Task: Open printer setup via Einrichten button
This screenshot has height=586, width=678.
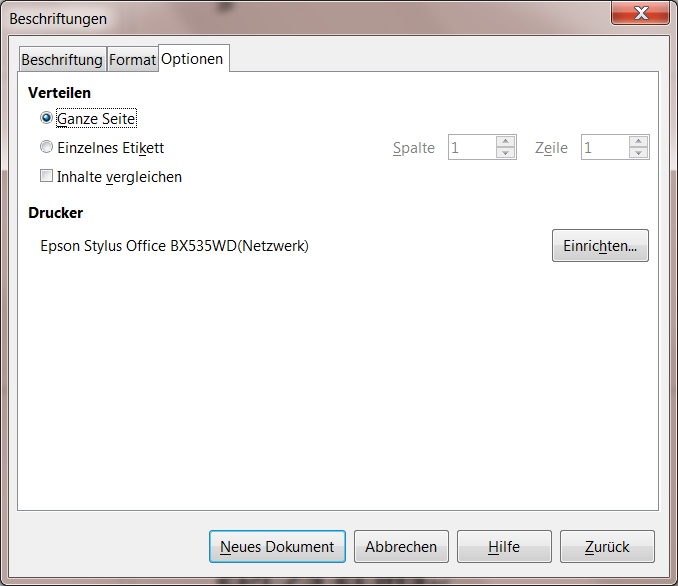Action: [x=600, y=246]
